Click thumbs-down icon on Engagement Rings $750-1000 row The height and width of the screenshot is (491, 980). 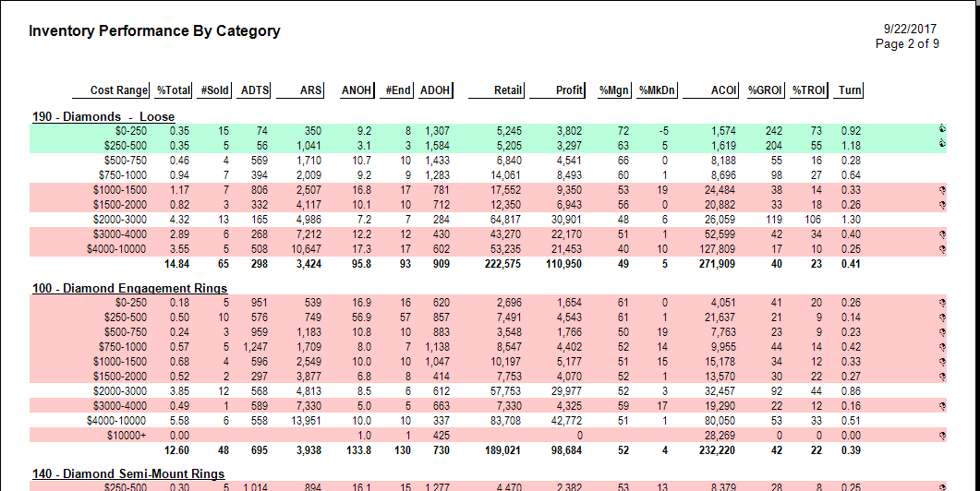[x=942, y=347]
